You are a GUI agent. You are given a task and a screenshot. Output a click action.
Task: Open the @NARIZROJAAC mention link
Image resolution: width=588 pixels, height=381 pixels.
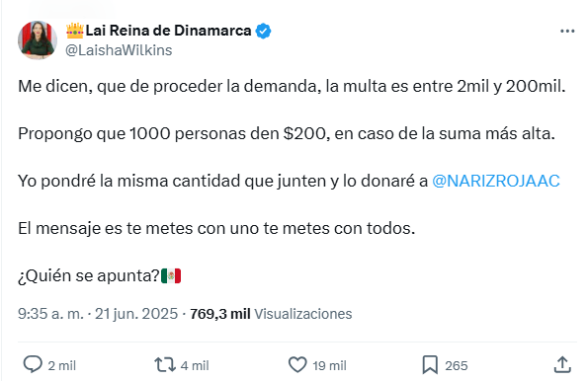click(496, 181)
